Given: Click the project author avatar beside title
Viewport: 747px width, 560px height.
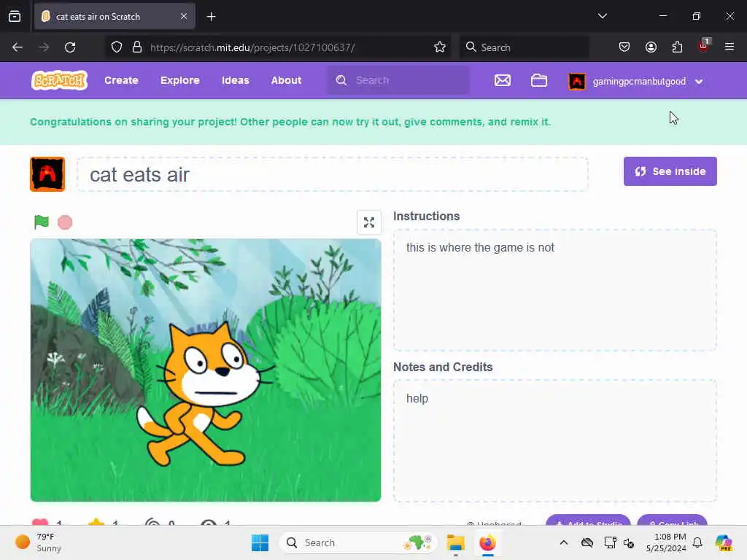Looking at the screenshot, I should pos(47,174).
